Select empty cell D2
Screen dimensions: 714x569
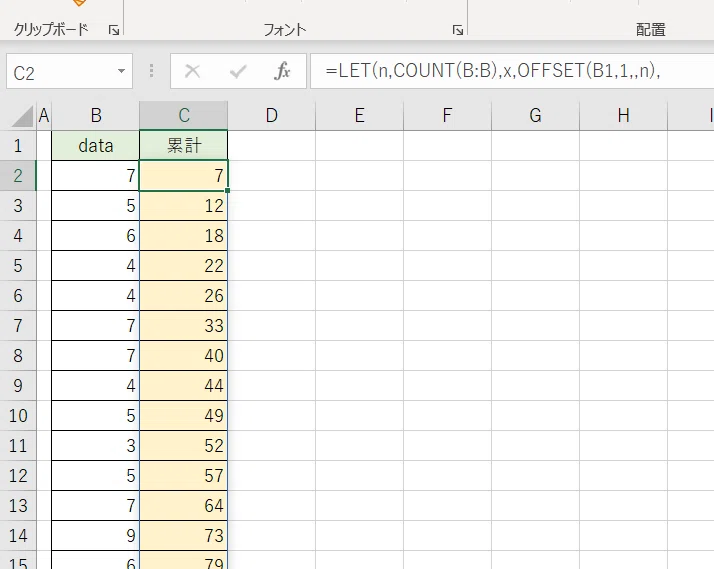pyautogui.click(x=271, y=176)
